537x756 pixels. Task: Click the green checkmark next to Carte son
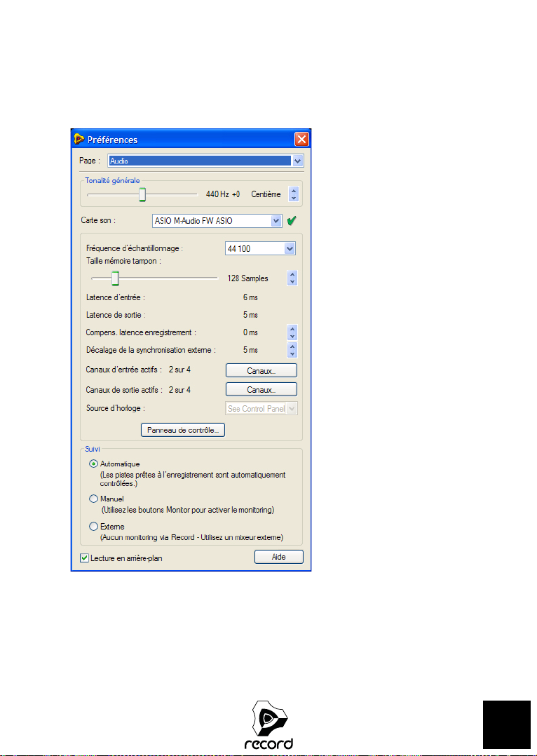(291, 221)
